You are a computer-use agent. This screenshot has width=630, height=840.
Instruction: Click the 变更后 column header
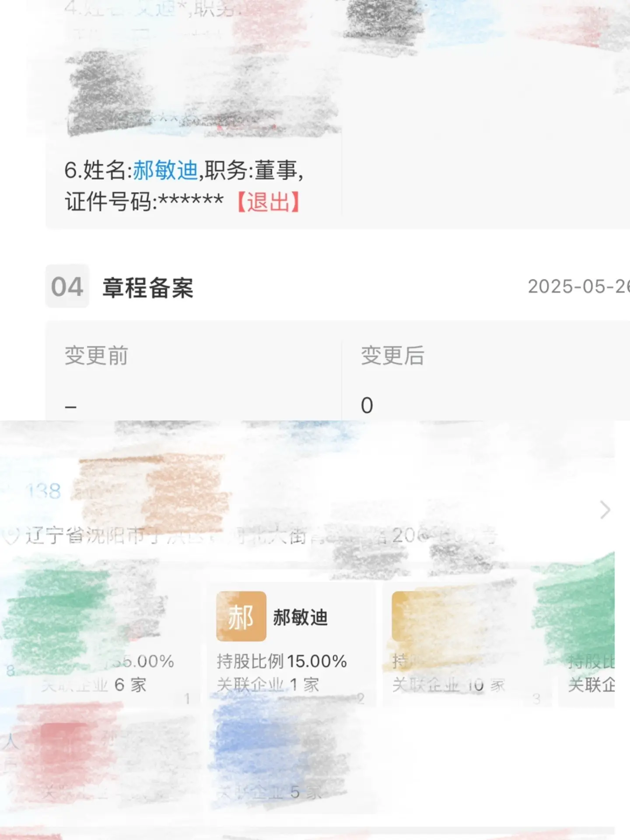coord(392,355)
